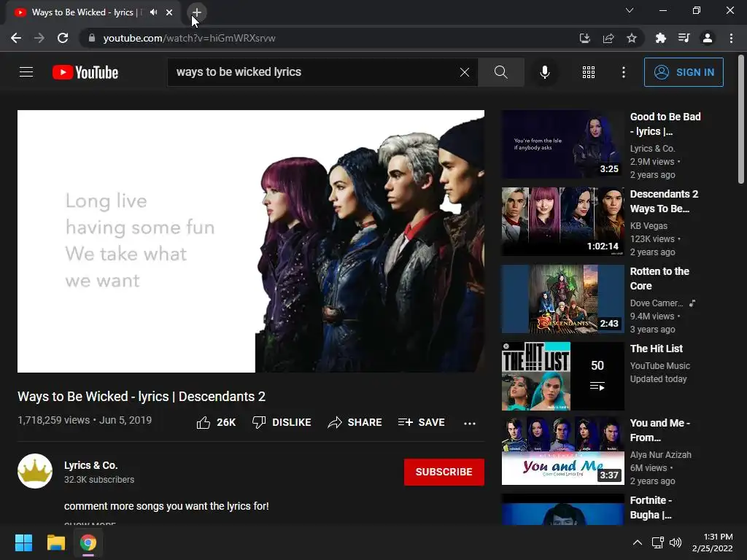This screenshot has width=747, height=560.
Task: Open the volume tray icon
Action: pyautogui.click(x=676, y=542)
